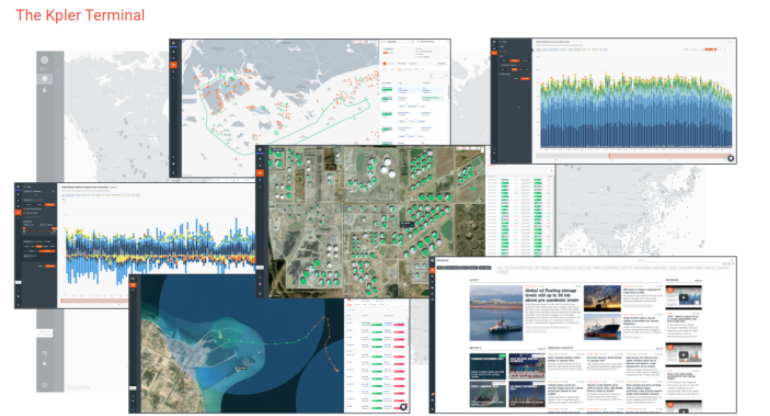
Task: Click the orange active icon in the port map window sidebar
Action: [173, 65]
